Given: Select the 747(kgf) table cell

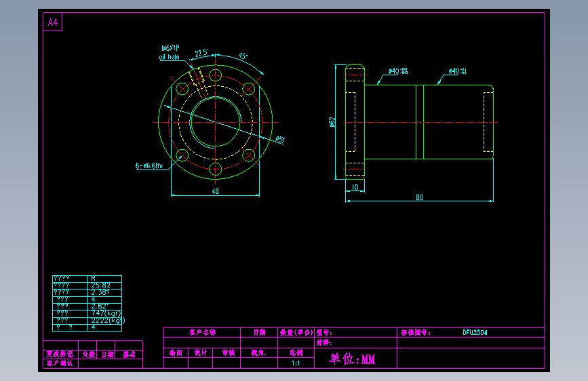Looking at the screenshot, I should (104, 313).
